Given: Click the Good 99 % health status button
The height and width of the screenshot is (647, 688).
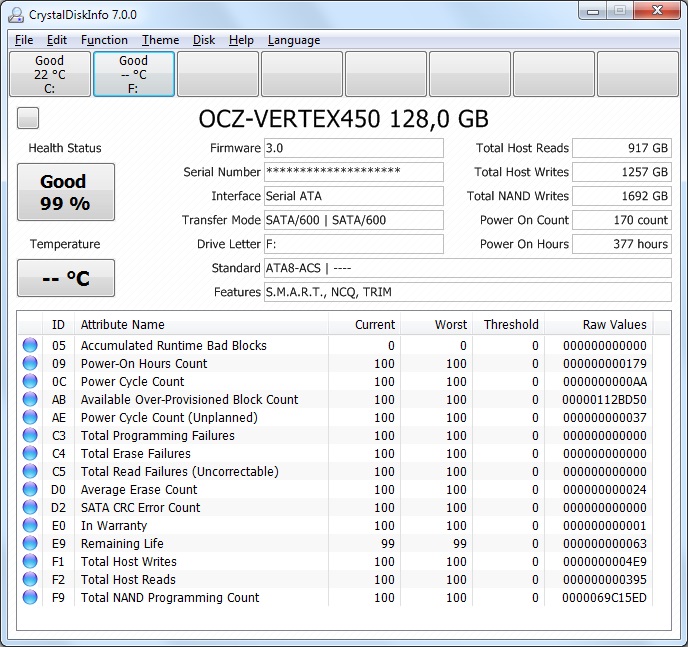Looking at the screenshot, I should pyautogui.click(x=66, y=192).
